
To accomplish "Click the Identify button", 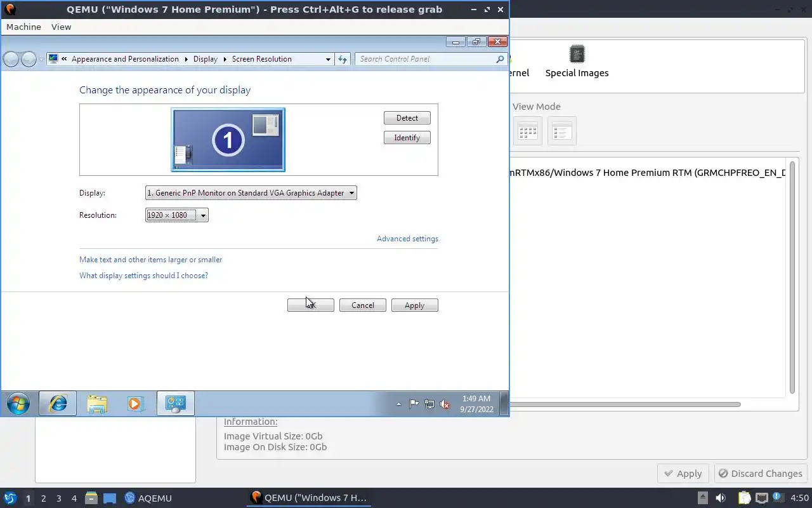I will (407, 138).
